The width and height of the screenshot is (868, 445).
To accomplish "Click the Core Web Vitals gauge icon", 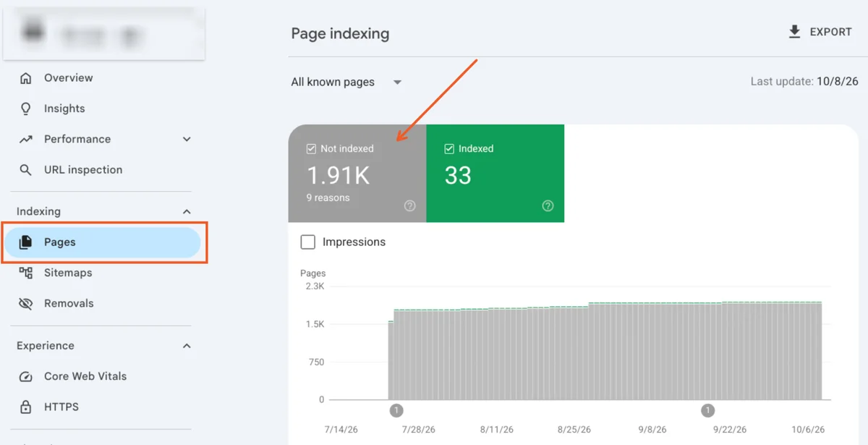I will (x=26, y=376).
